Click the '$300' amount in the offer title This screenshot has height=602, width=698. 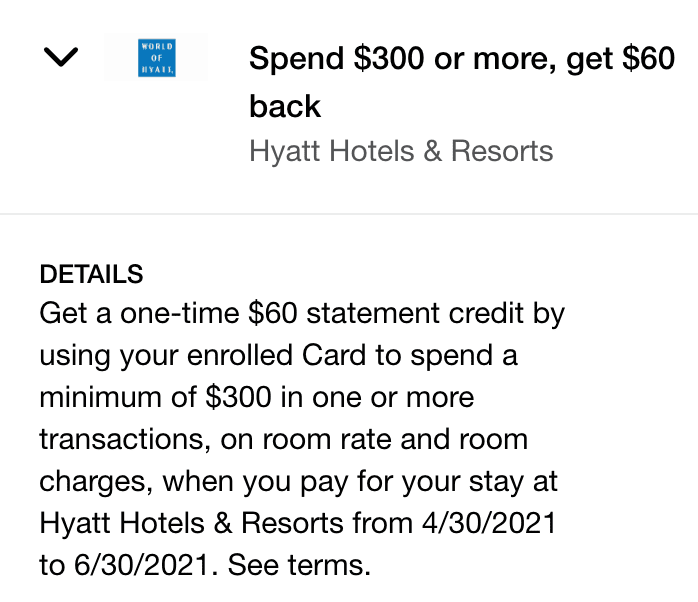(389, 58)
